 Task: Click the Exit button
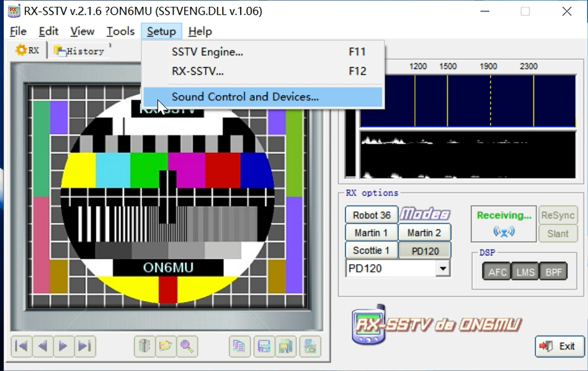pos(559,346)
